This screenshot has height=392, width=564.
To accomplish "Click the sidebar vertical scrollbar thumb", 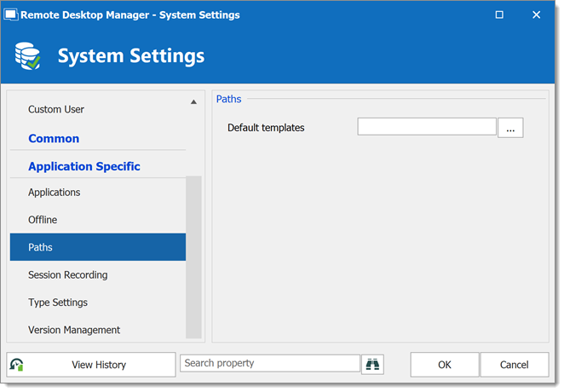I will [193, 257].
